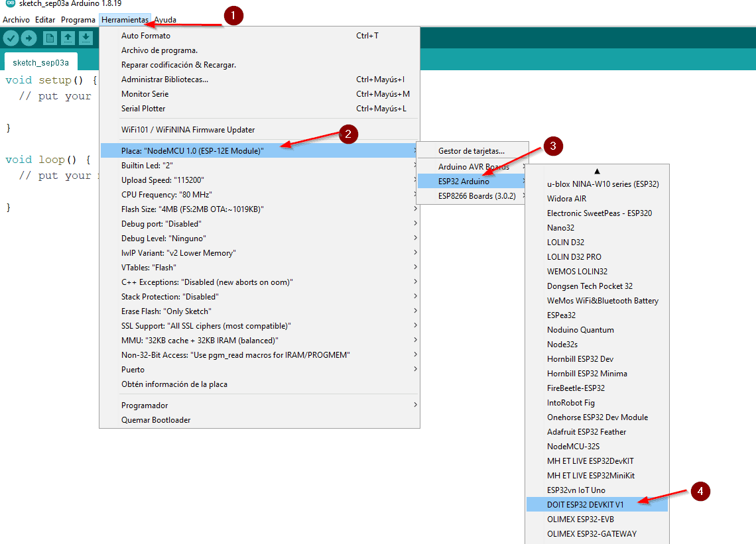Click the Open sketch toolbar icon
This screenshot has height=544, width=756.
tap(68, 38)
